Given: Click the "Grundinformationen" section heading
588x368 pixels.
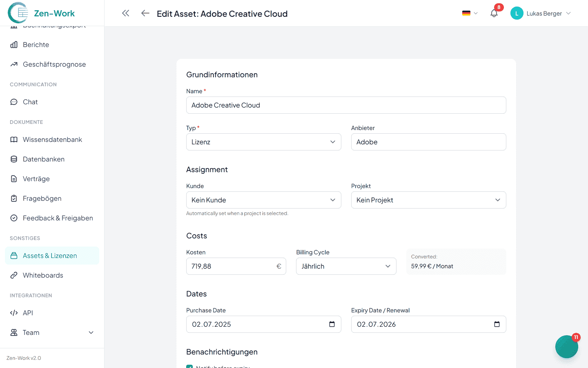Looking at the screenshot, I should point(222,74).
